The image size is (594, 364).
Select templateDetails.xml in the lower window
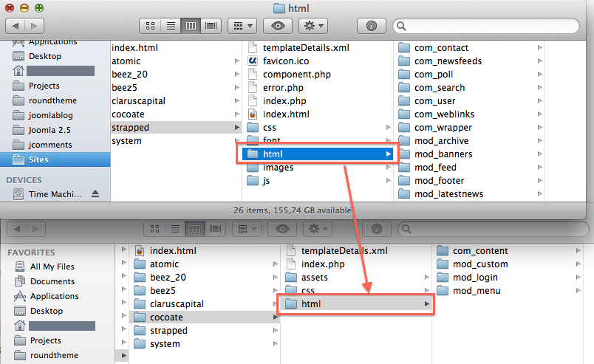coord(344,251)
